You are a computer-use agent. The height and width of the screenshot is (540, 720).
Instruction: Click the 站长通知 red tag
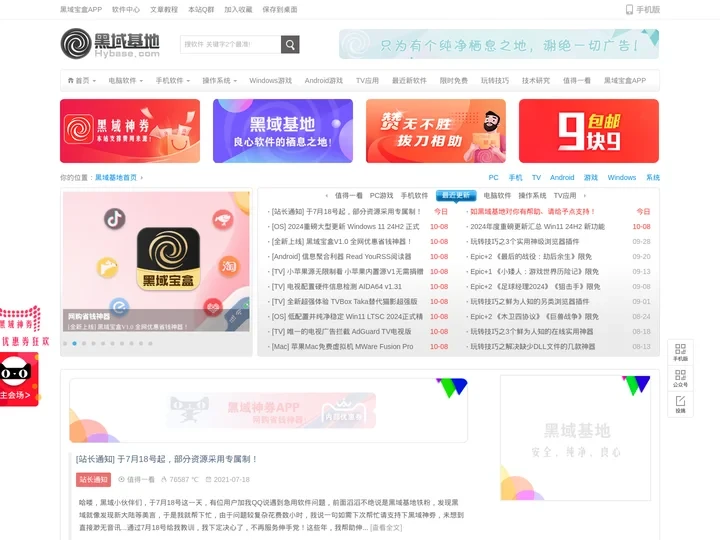coord(93,479)
